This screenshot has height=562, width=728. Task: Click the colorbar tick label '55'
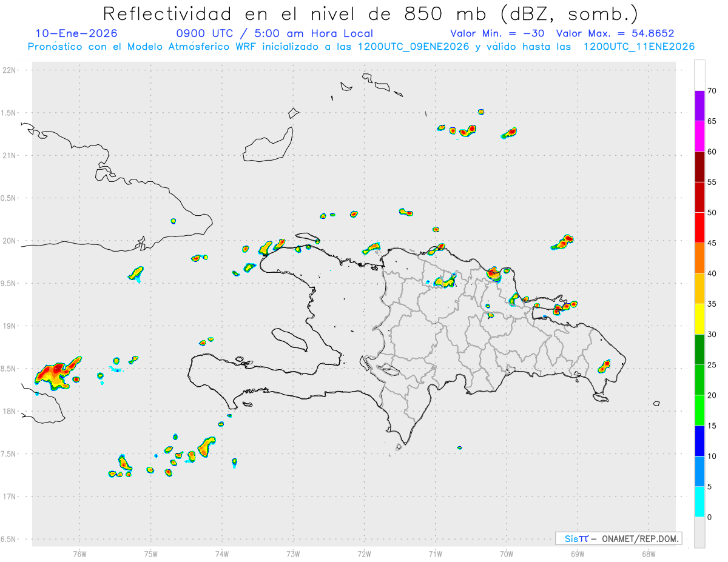[712, 182]
